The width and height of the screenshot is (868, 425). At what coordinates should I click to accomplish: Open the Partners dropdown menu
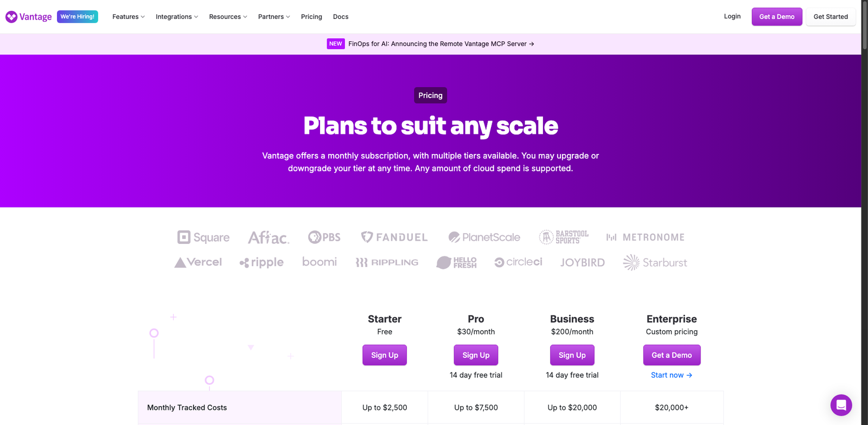[x=274, y=17]
